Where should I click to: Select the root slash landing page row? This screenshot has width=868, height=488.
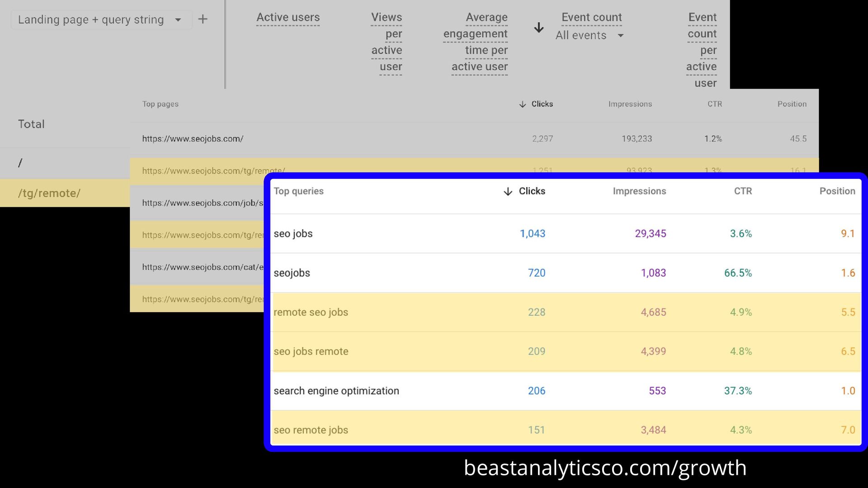click(20, 163)
